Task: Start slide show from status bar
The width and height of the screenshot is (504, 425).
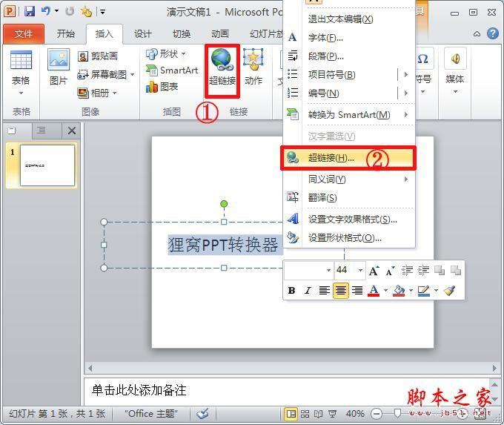Action: (332, 414)
